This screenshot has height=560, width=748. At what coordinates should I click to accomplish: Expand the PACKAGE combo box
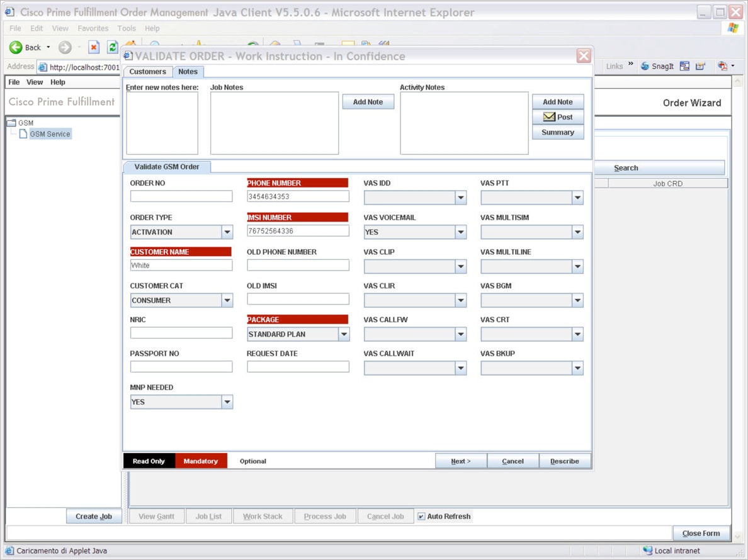click(344, 335)
